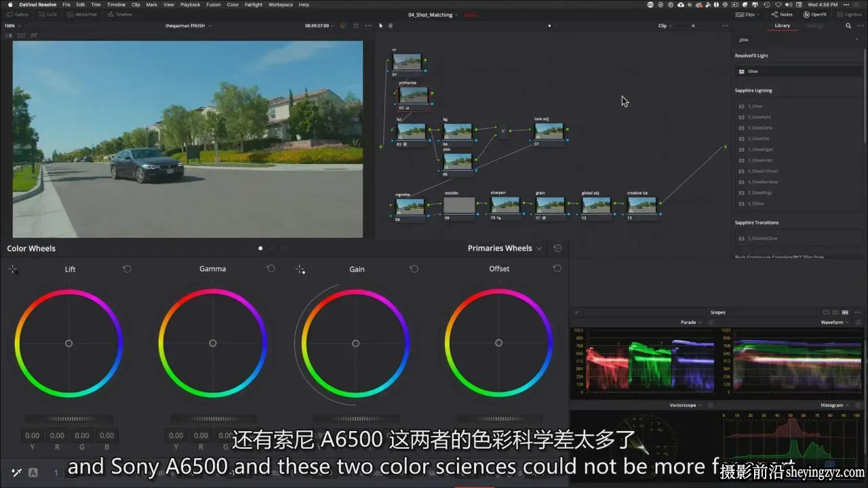Select the Glow effect under ResolveFX Light

point(799,71)
